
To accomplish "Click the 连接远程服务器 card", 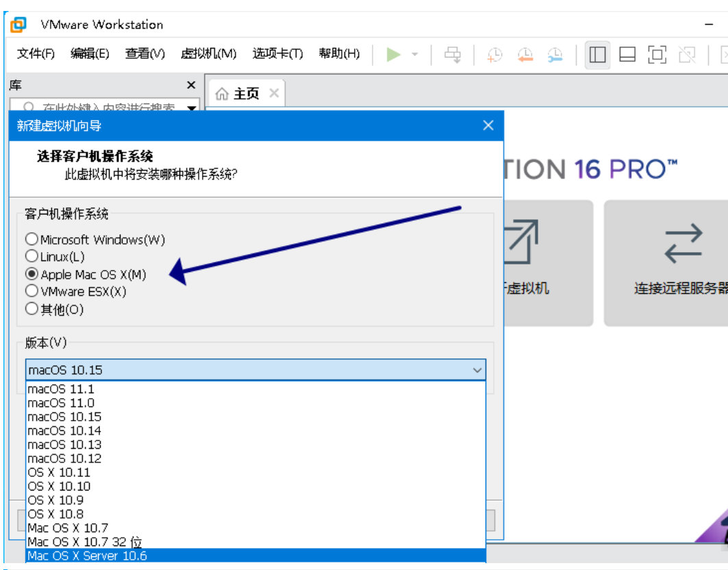I will (666, 263).
